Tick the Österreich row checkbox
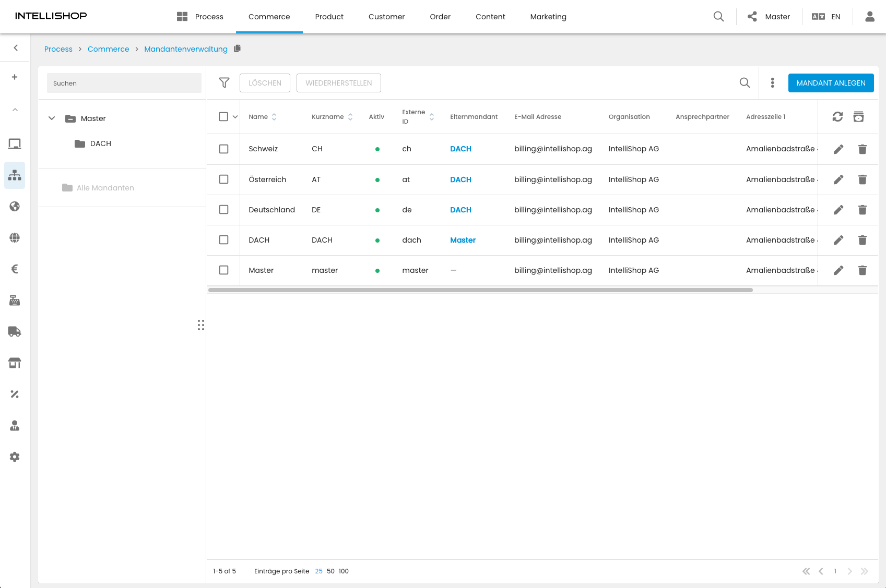 (x=223, y=179)
